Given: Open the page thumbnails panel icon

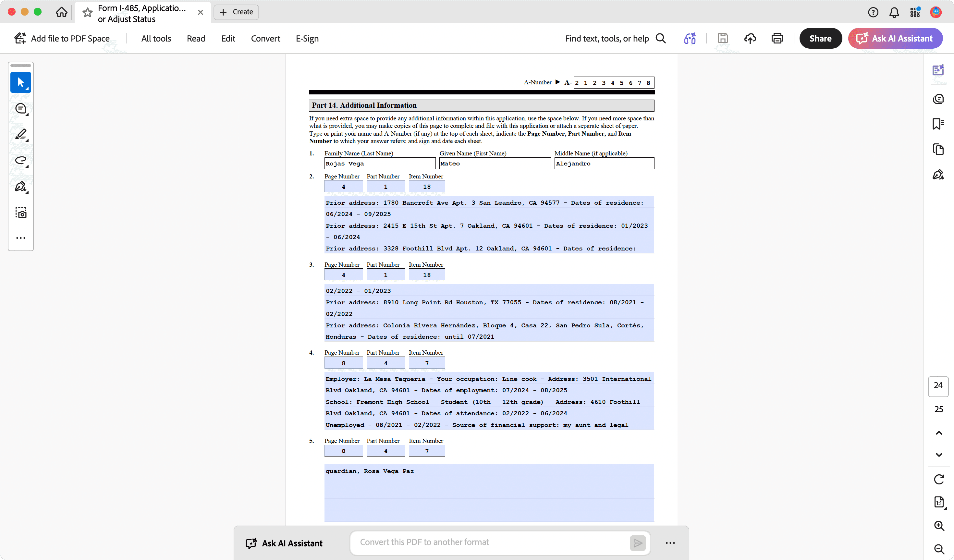Looking at the screenshot, I should [x=938, y=149].
